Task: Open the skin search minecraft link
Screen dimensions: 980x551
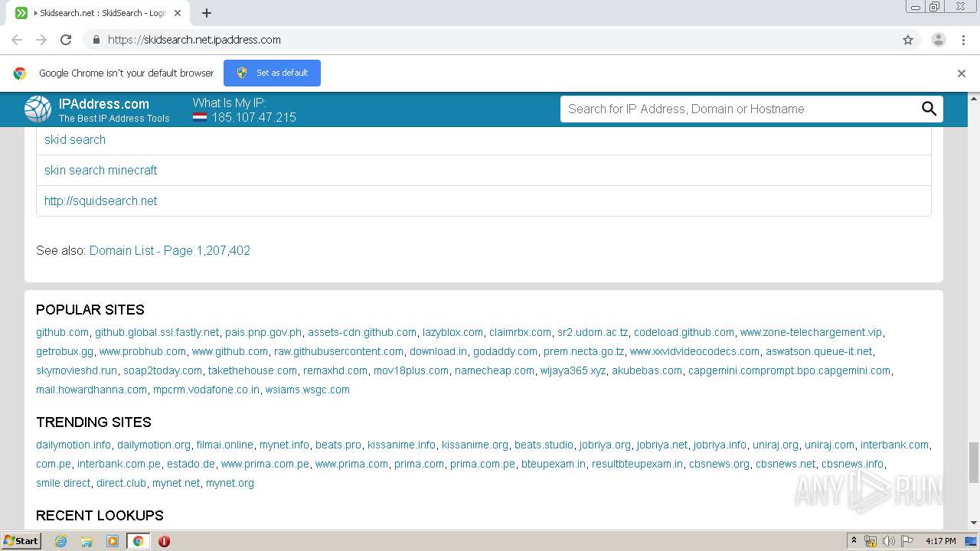Action: click(x=101, y=170)
